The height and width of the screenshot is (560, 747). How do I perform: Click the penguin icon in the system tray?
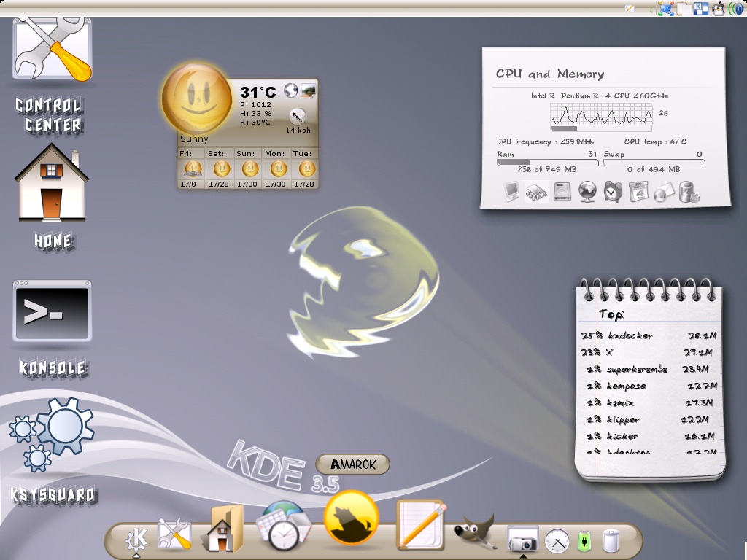click(718, 9)
